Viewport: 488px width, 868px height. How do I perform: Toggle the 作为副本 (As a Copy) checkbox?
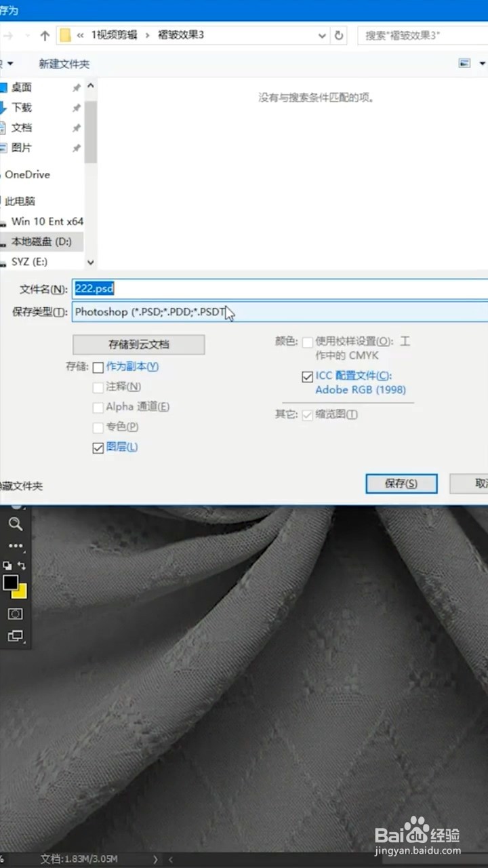pyautogui.click(x=98, y=367)
